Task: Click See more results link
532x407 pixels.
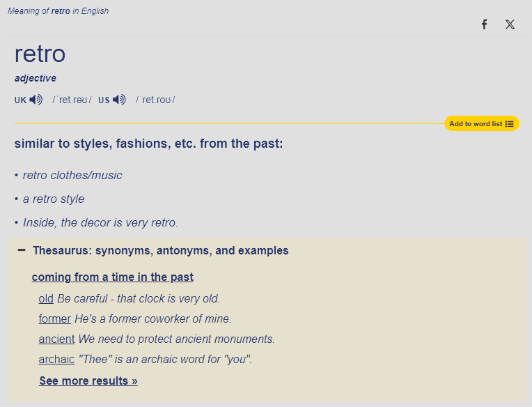Action: coord(88,381)
